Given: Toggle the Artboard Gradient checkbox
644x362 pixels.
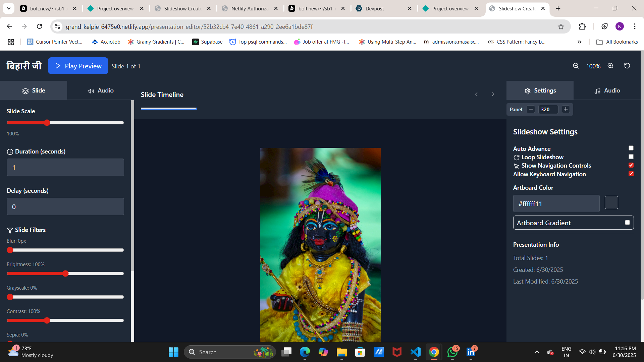Looking at the screenshot, I should click(627, 223).
